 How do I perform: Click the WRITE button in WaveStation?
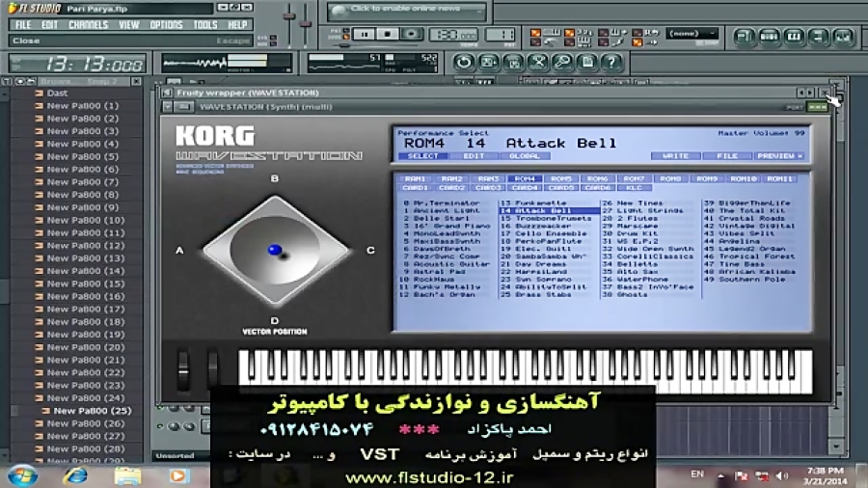click(x=675, y=156)
